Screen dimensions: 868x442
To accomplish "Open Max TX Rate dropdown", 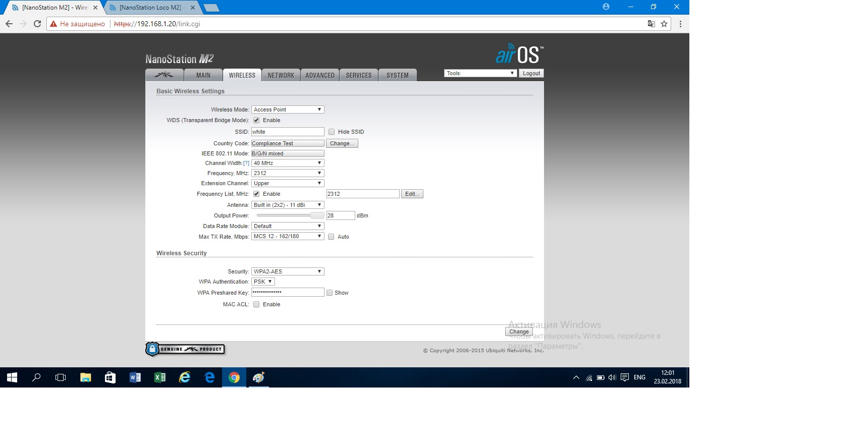I will 288,236.
